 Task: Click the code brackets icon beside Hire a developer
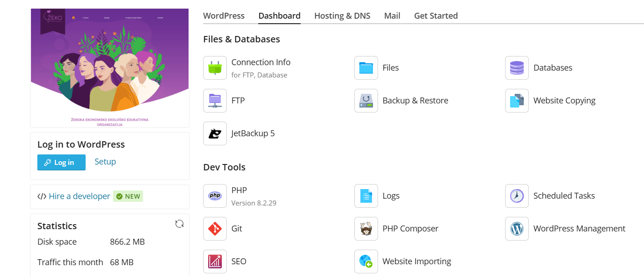coord(42,196)
